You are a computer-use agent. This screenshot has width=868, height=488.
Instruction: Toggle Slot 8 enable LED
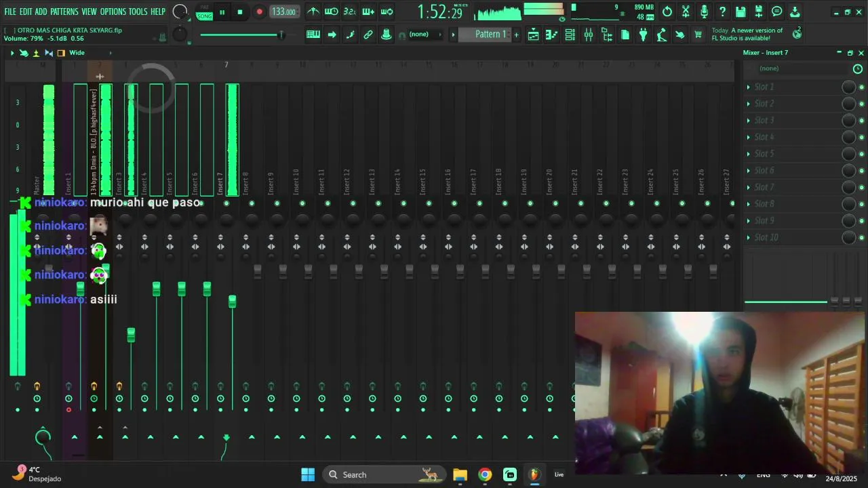[861, 204]
